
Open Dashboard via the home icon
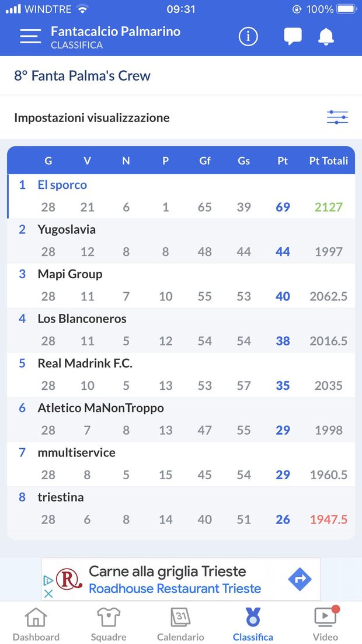pos(36,617)
